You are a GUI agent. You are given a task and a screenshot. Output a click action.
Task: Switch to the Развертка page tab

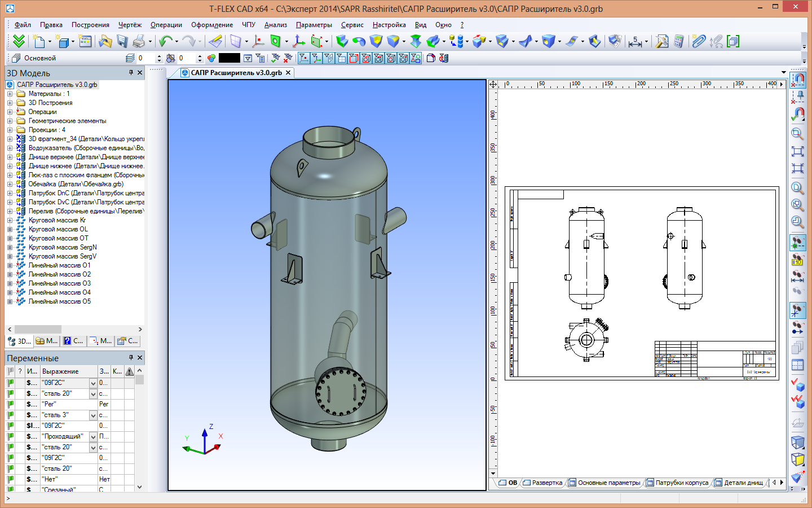point(542,483)
